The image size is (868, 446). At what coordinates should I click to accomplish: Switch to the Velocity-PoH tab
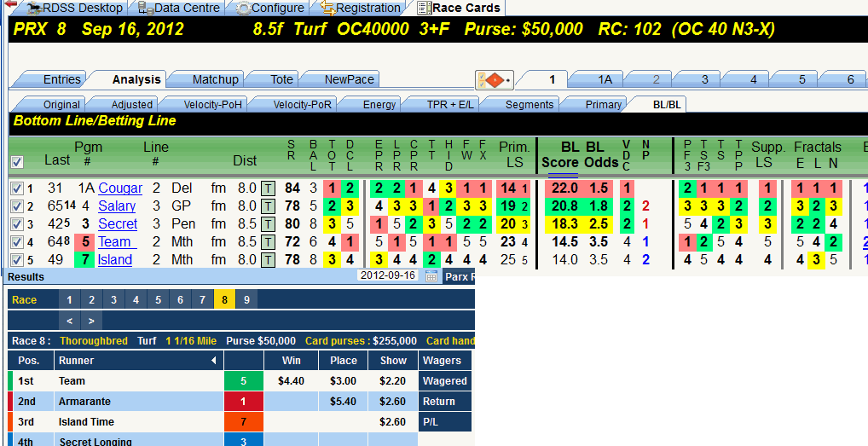212,105
